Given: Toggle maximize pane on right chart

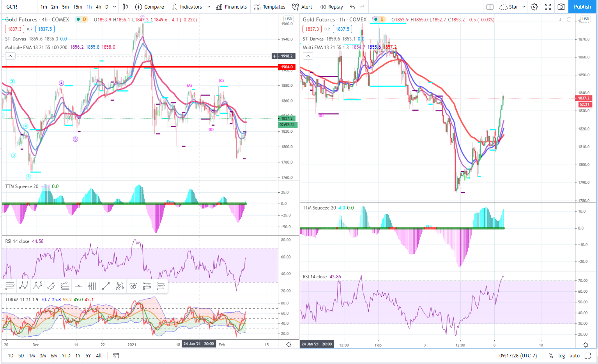Looking at the screenshot, I should (x=569, y=19).
